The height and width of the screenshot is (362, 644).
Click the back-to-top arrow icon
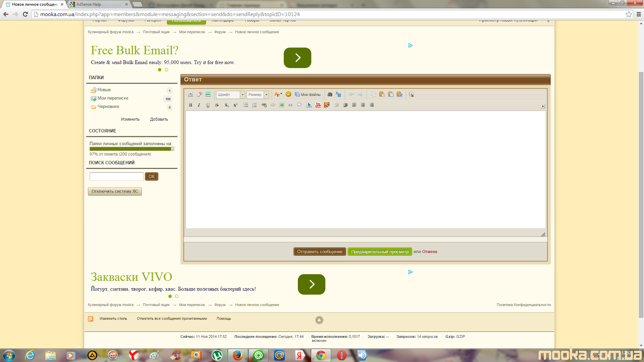(319, 320)
